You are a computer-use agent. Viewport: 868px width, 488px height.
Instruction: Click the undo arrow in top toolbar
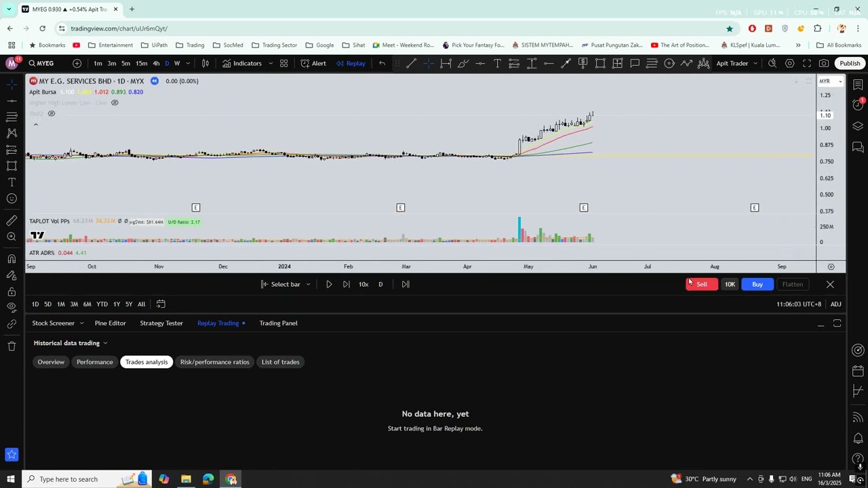[x=382, y=63]
